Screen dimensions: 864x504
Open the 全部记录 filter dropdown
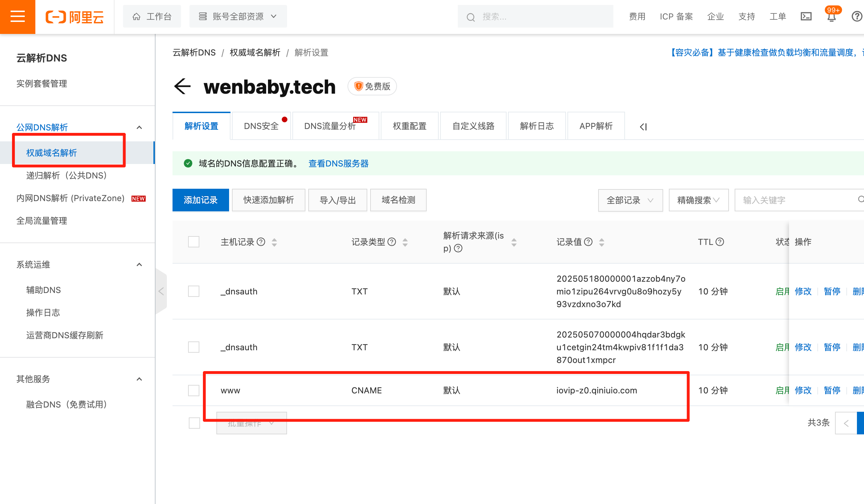click(x=630, y=200)
